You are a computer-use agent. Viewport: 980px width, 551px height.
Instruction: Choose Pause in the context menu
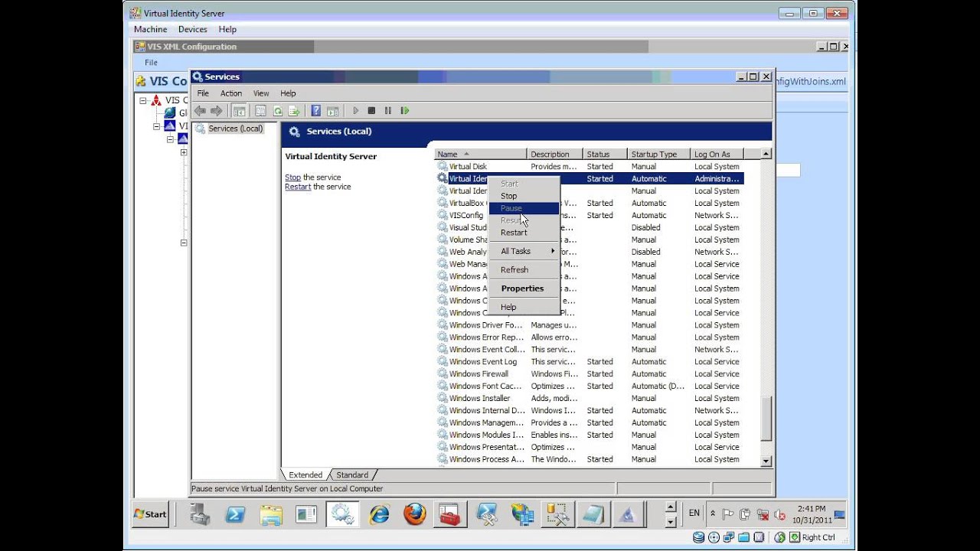click(524, 208)
